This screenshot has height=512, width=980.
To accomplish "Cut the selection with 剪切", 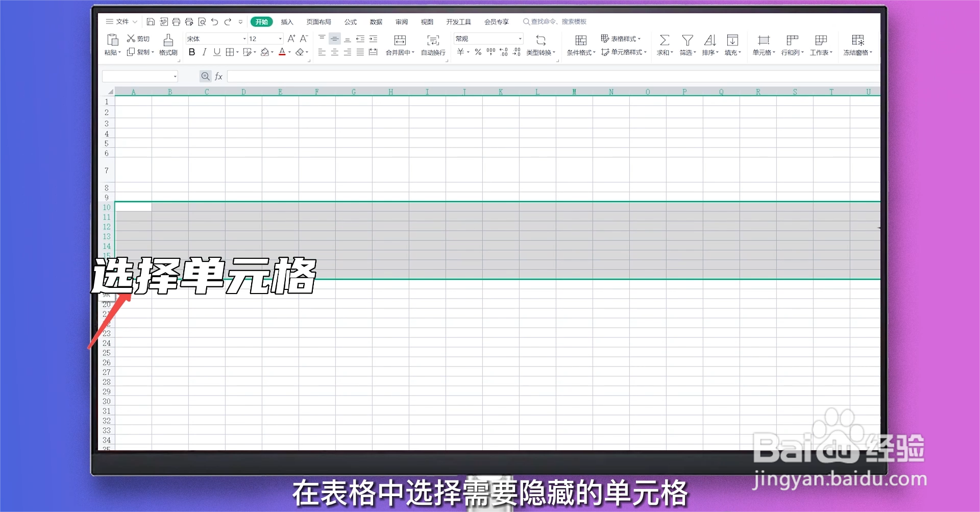I will pyautogui.click(x=138, y=39).
